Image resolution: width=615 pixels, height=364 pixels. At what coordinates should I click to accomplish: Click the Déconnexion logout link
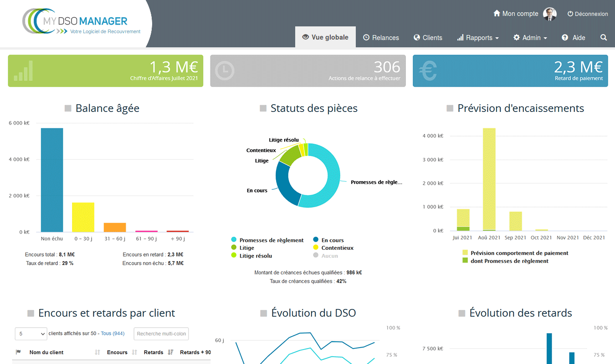point(587,14)
